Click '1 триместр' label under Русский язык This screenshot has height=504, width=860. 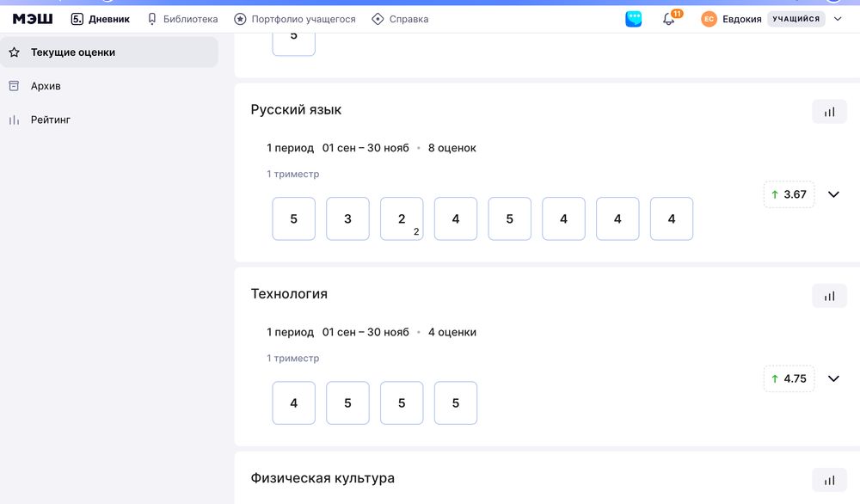tap(293, 174)
